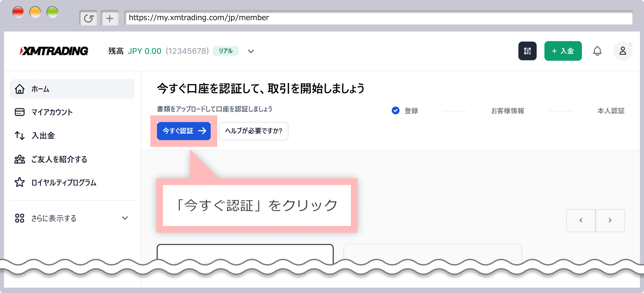Screen dimensions: 644x293
Task: Open a new tab with plus icon
Action: [110, 18]
